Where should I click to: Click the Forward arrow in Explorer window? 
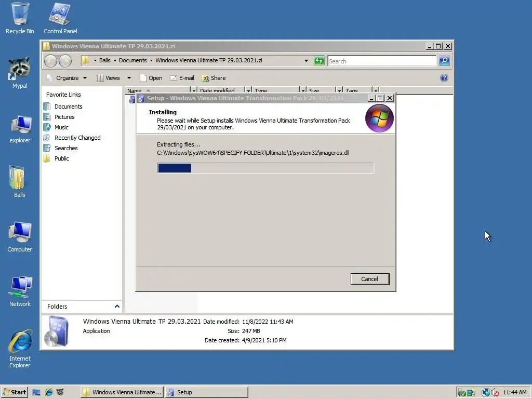click(65, 61)
